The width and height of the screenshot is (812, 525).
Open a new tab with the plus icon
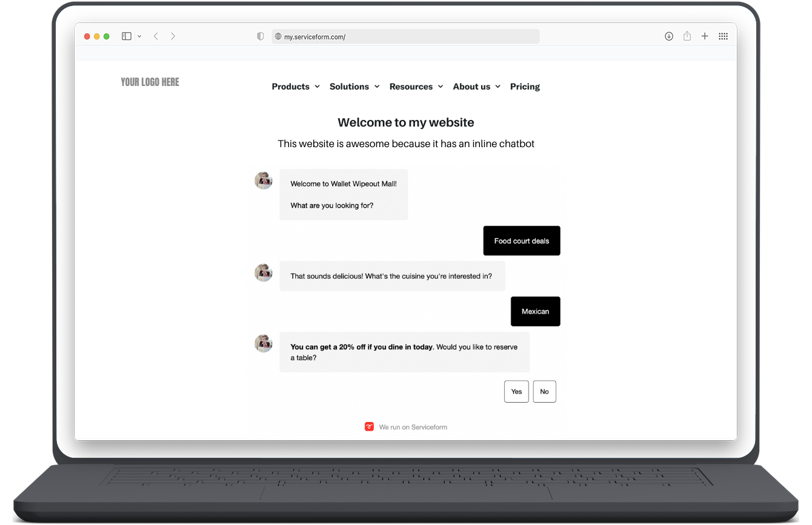point(705,36)
